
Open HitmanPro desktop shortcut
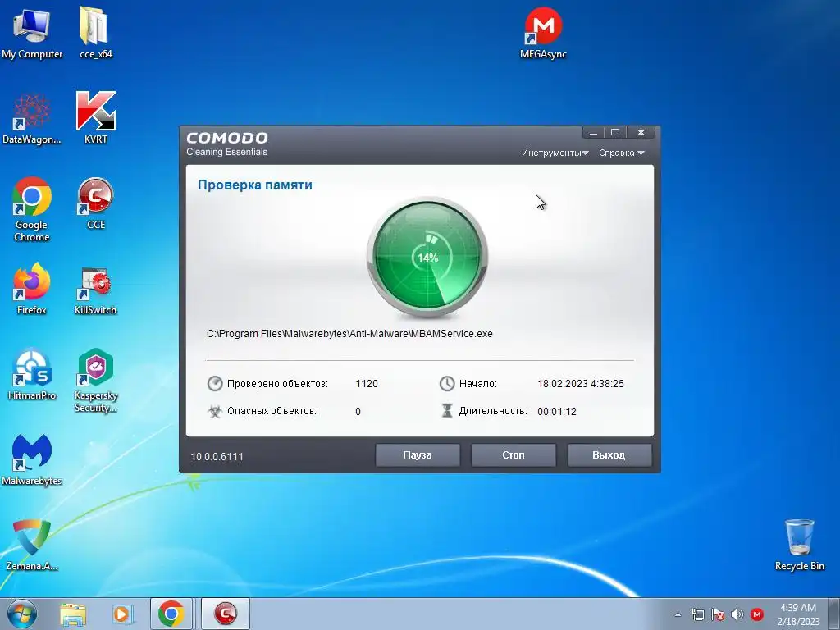pyautogui.click(x=32, y=374)
